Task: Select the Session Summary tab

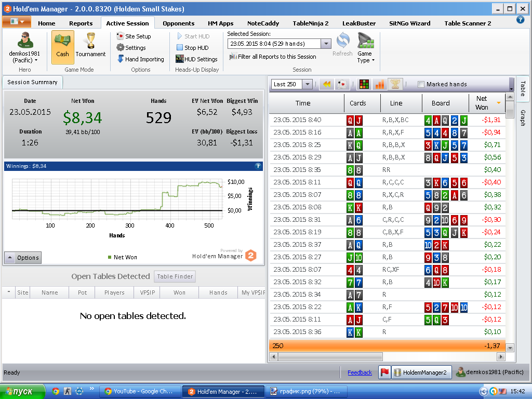Action: tap(32, 82)
